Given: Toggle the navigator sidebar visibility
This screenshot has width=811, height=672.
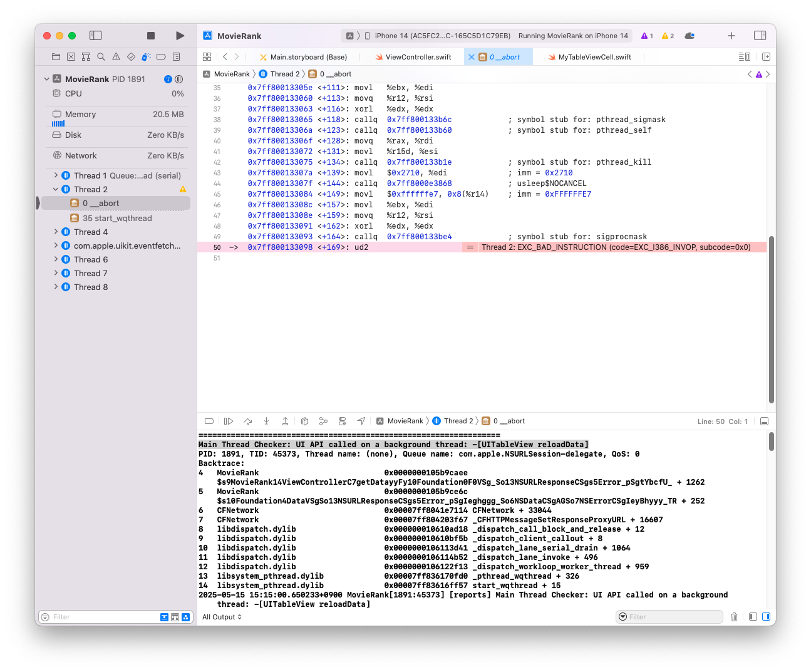Looking at the screenshot, I should click(x=96, y=36).
